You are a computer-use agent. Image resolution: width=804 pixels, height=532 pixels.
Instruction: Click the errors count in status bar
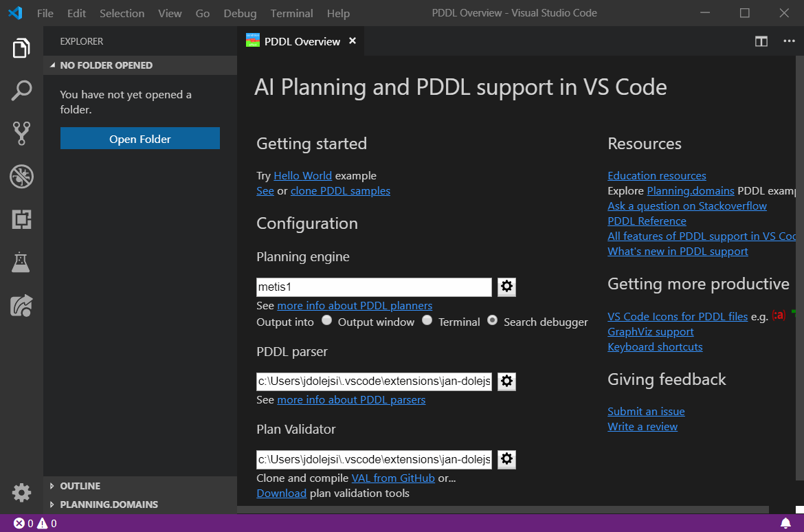coord(23,523)
